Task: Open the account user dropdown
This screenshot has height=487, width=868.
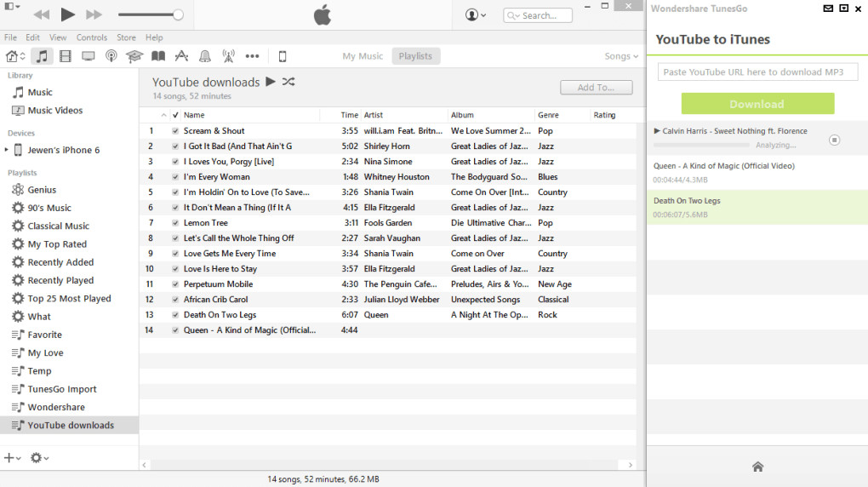Action: [476, 15]
